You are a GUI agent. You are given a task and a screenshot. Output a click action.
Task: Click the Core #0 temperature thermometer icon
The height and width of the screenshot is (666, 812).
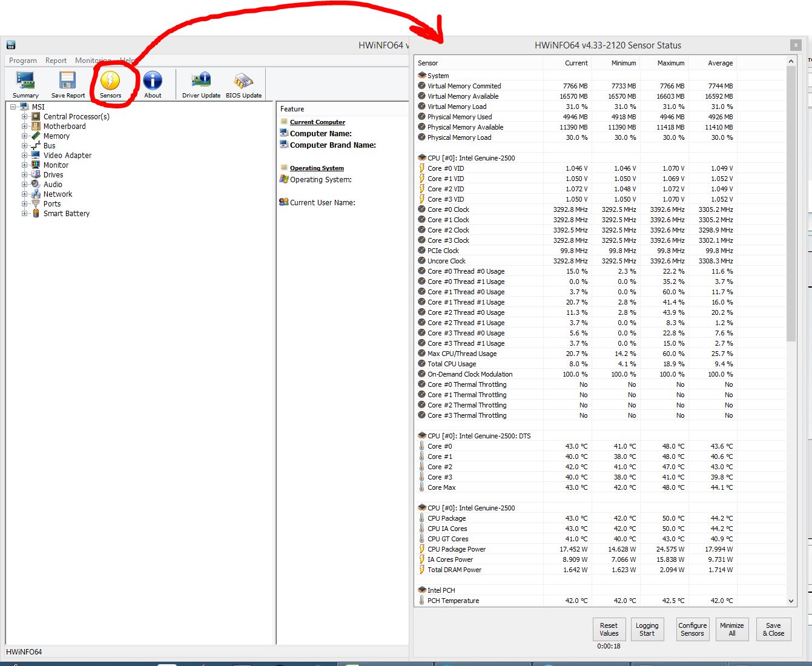point(422,446)
